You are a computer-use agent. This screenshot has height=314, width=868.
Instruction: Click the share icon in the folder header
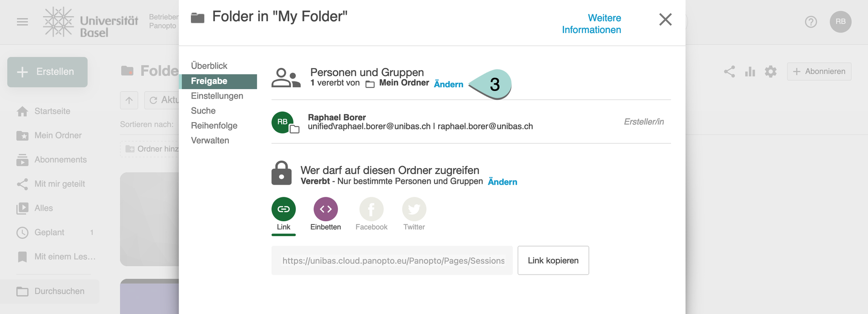[729, 71]
